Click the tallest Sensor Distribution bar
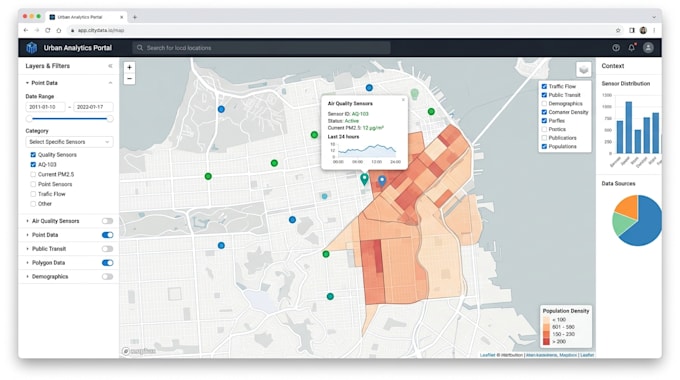Screen dimensions: 680x380 628,128
